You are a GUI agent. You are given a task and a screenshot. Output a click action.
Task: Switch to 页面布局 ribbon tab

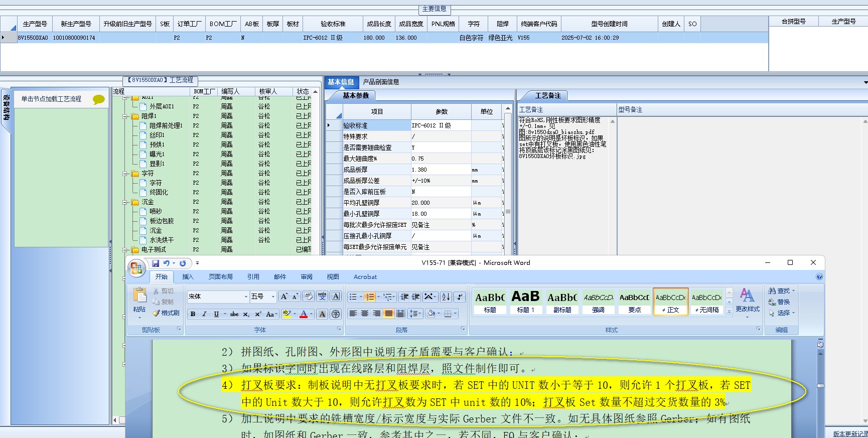point(221,276)
